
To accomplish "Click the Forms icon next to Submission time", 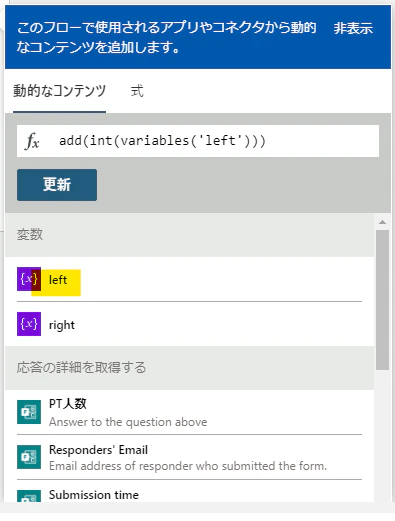I will coord(29,496).
